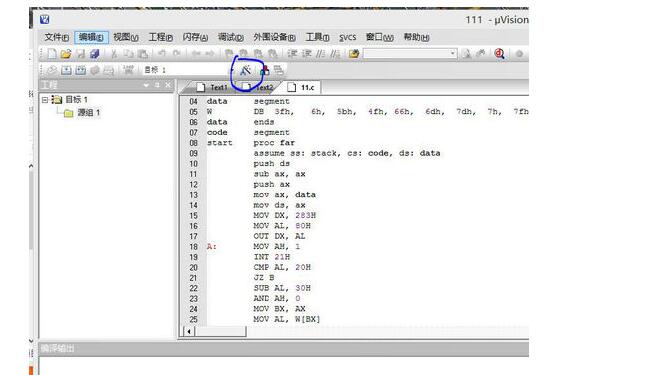Open the 调试 menu

(230, 37)
